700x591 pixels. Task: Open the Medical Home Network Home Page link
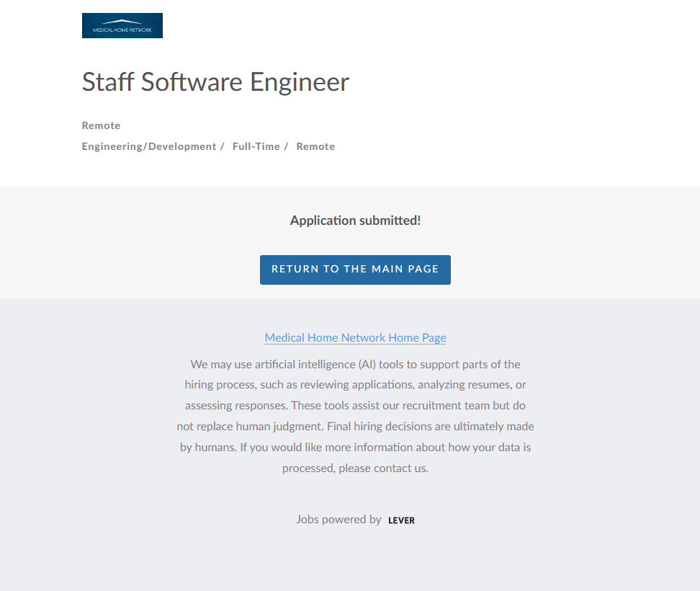pyautogui.click(x=355, y=337)
